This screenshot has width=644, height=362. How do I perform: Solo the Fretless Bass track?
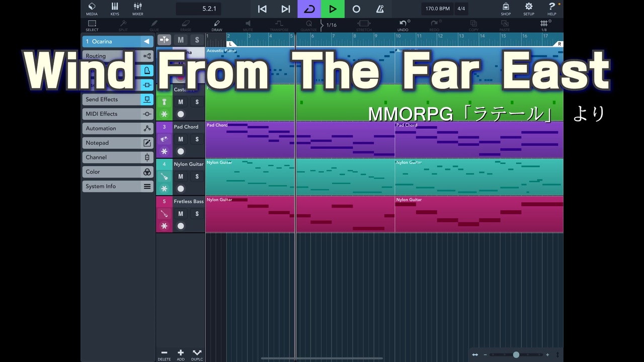click(x=197, y=214)
